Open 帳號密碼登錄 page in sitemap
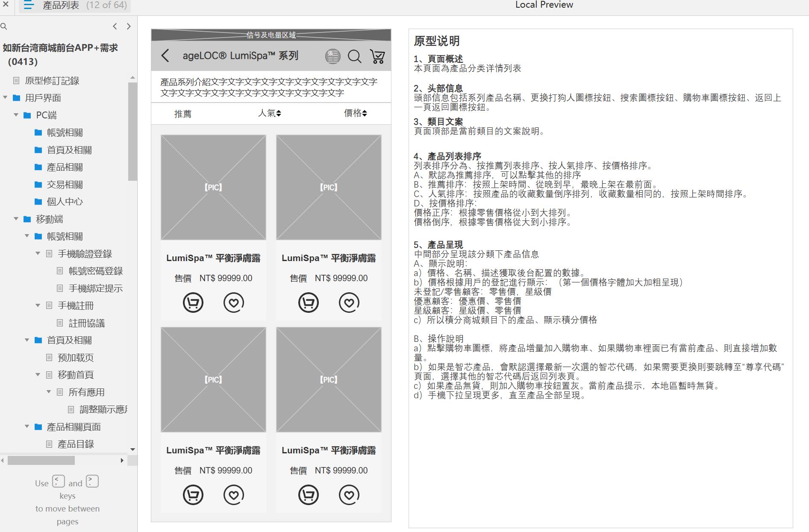Screen dimensions: 809x532 pos(96,271)
